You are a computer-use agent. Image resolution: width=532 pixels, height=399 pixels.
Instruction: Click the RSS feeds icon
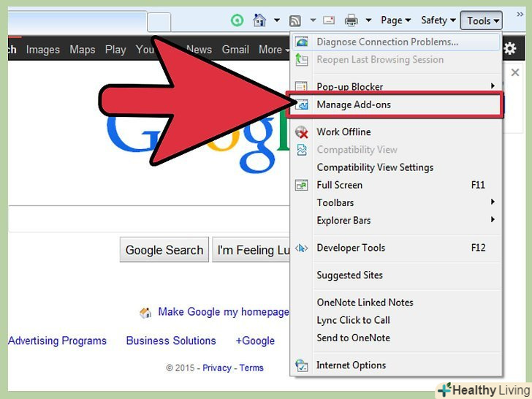click(294, 21)
